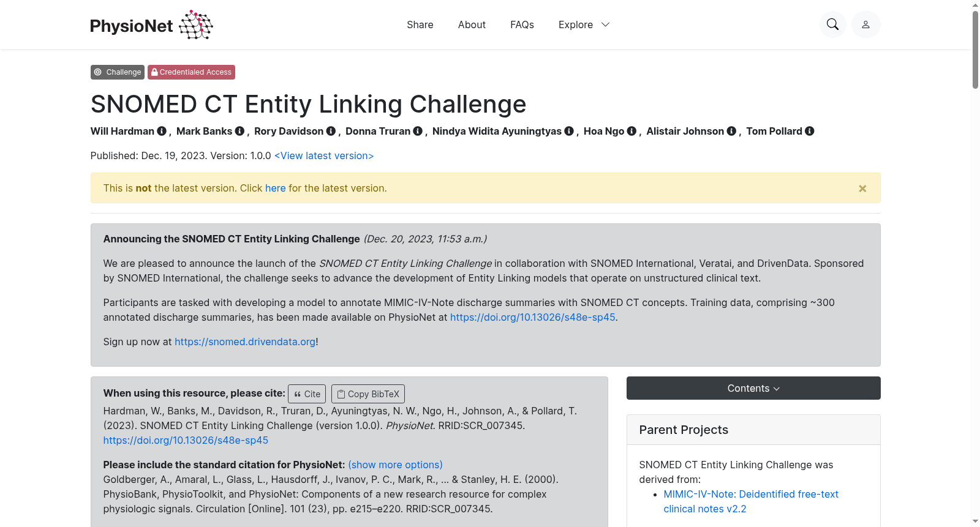The height and width of the screenshot is (527, 980).
Task: Click the PhysioNet logo
Action: [151, 24]
